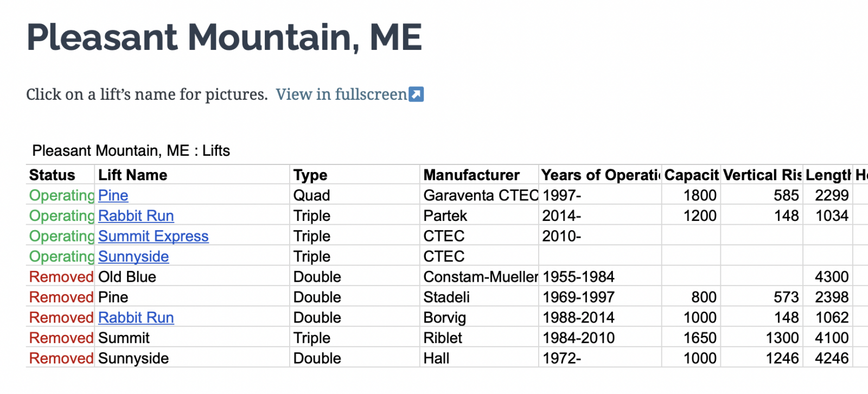Click the Length column header
The width and height of the screenshot is (868, 394).
point(828,175)
